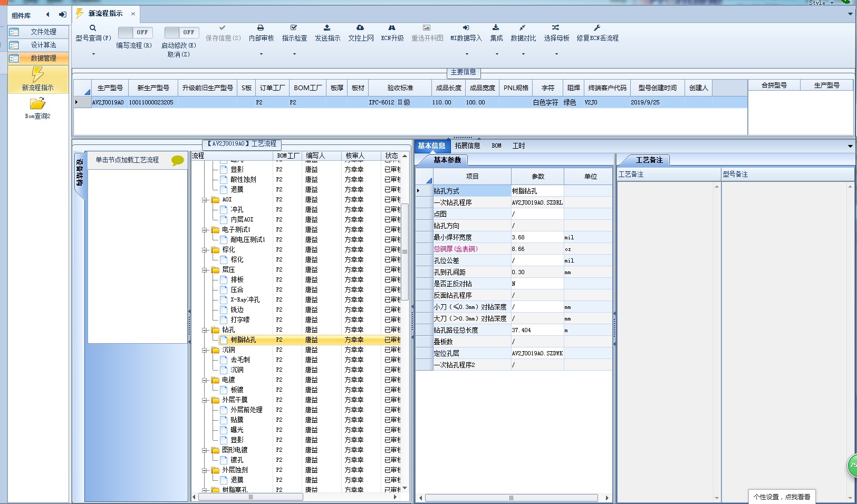Click the 设备结构 vertical tab

click(79, 173)
